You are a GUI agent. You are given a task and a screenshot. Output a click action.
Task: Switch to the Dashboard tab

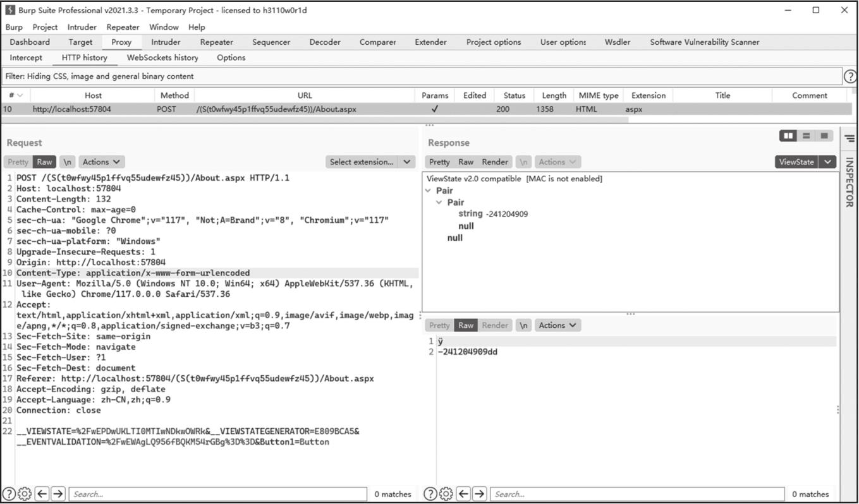[x=30, y=42]
